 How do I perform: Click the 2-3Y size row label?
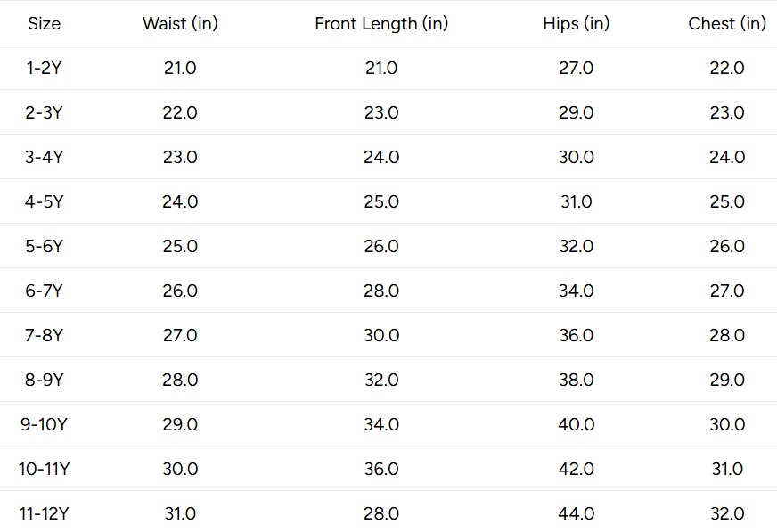(44, 112)
